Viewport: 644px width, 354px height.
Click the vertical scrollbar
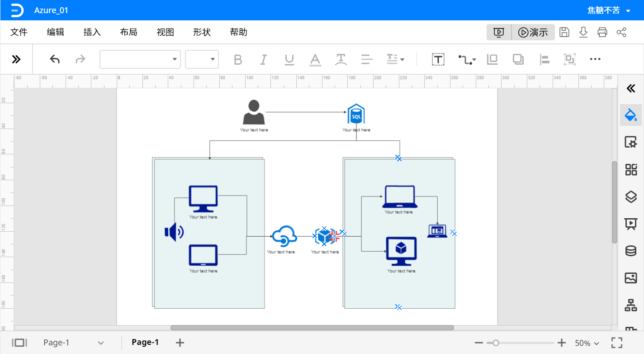click(x=614, y=202)
